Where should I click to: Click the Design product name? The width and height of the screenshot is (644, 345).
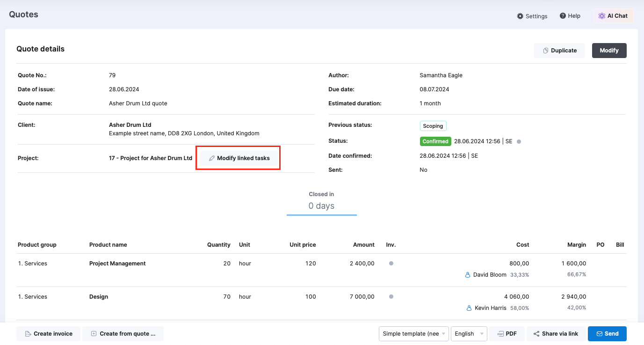click(99, 297)
